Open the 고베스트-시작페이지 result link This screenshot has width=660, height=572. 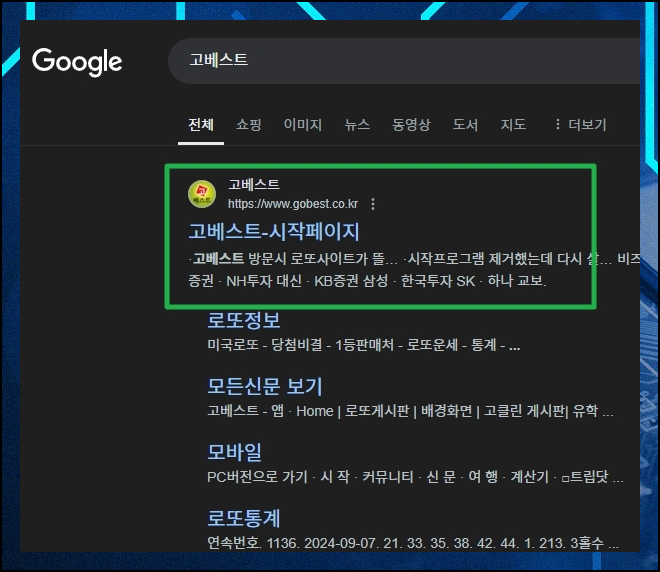(x=274, y=231)
